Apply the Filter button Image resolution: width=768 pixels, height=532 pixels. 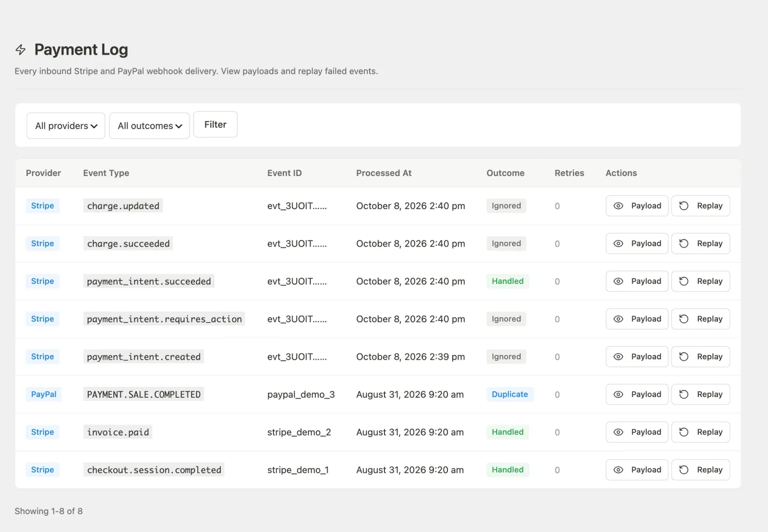pos(216,125)
